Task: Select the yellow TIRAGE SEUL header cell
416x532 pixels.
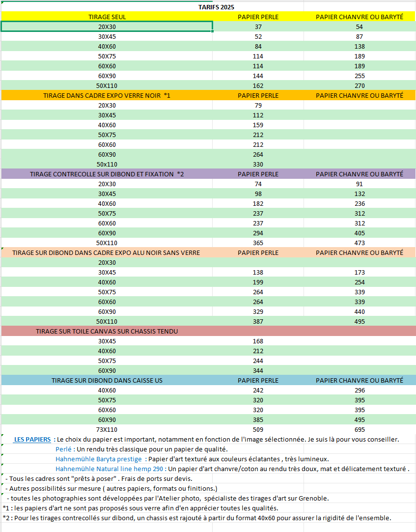Action: coord(107,17)
